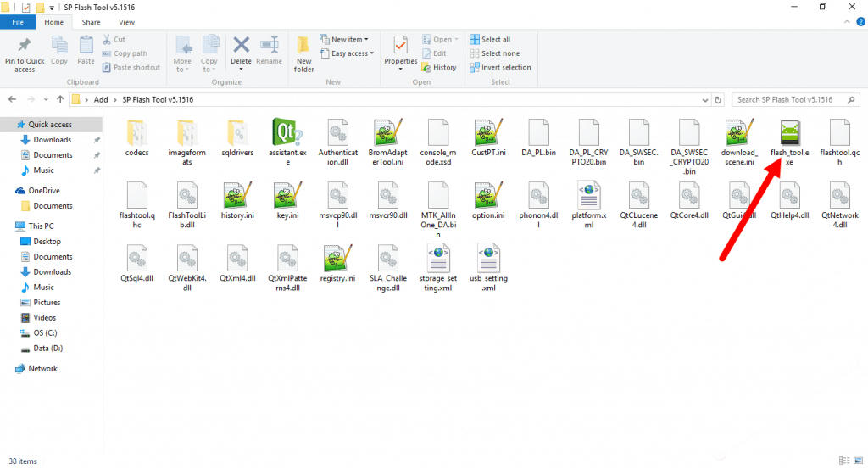Viewport: 868px width, 469px height.
Task: Click the History button
Action: [439, 67]
